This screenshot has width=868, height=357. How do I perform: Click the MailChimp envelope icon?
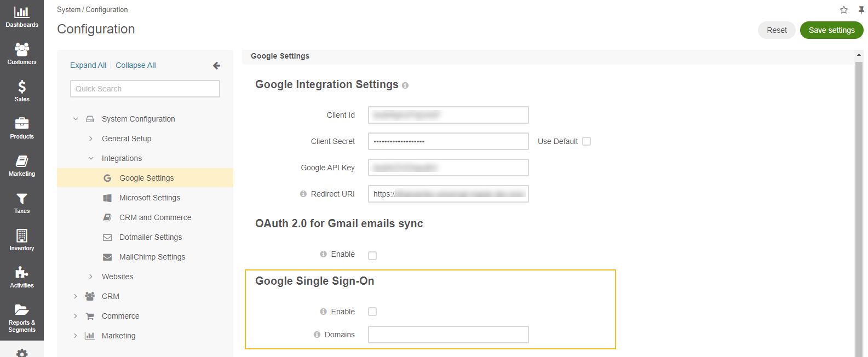(x=107, y=257)
